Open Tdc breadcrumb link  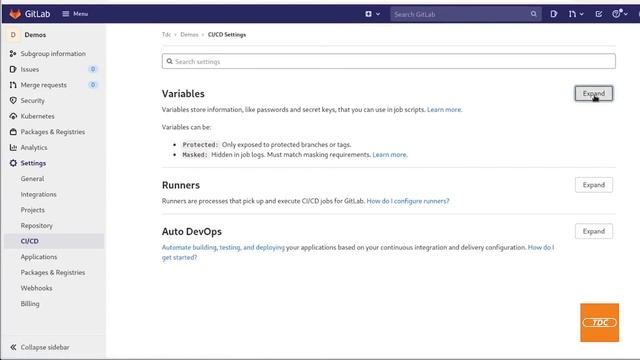coord(166,35)
